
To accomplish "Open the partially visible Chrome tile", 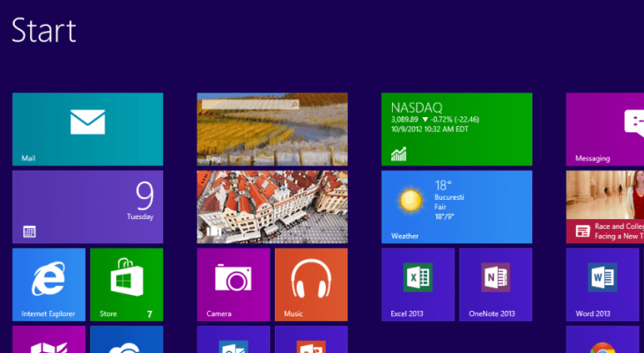I will (603, 340).
